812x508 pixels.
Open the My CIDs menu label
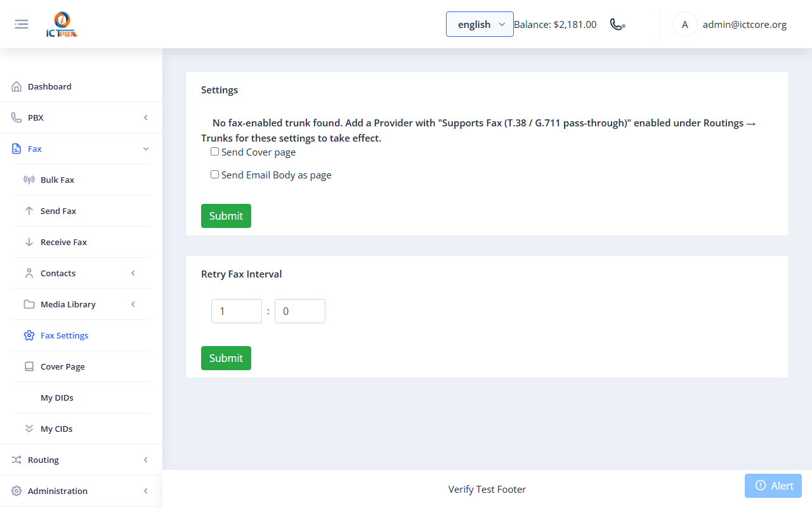56,429
